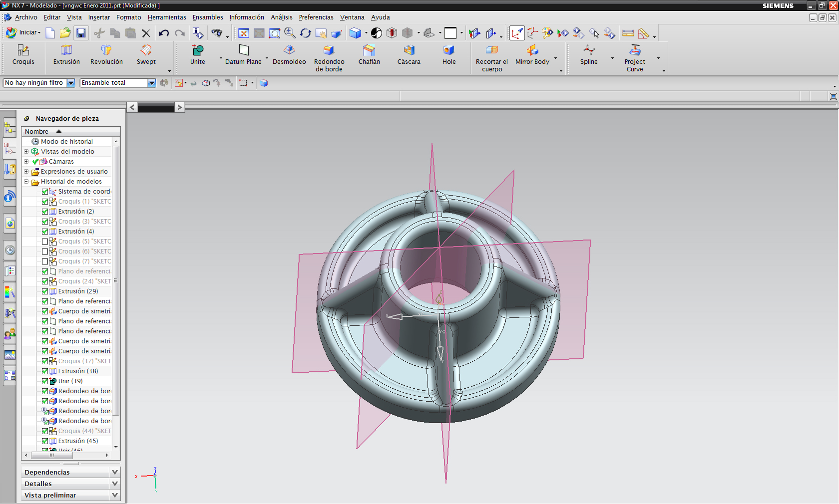
Task: Enable the Croquis (5) sketch checkbox
Action: 45,242
